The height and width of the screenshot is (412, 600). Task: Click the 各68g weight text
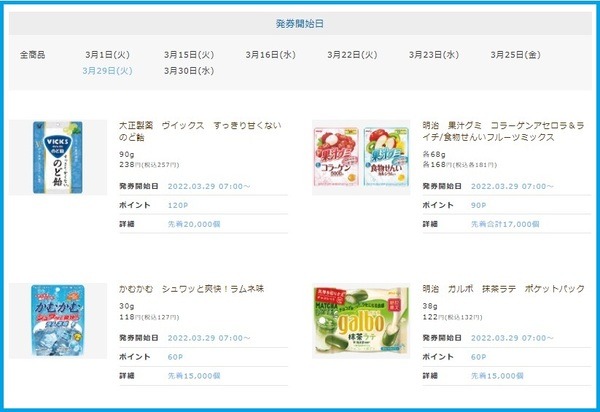coord(434,155)
